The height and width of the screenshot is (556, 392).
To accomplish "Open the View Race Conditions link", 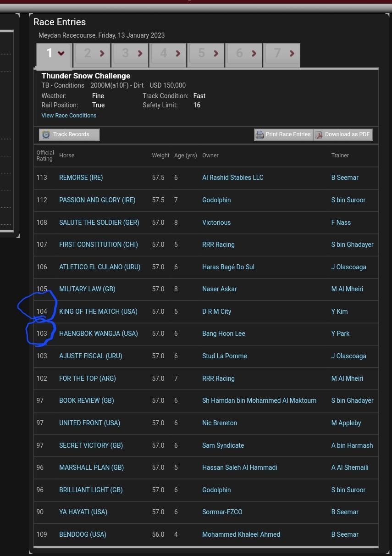I will pyautogui.click(x=69, y=116).
